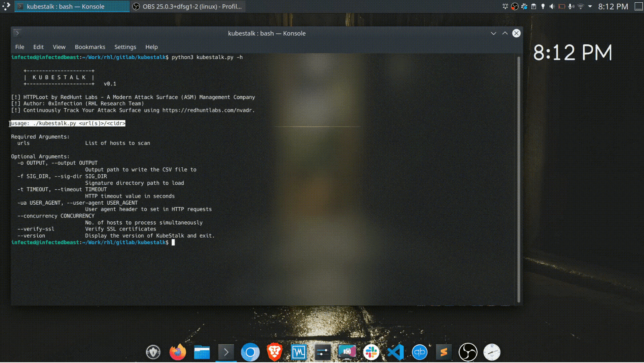
Task: Open the application launcher in top panel
Action: [x=6, y=6]
